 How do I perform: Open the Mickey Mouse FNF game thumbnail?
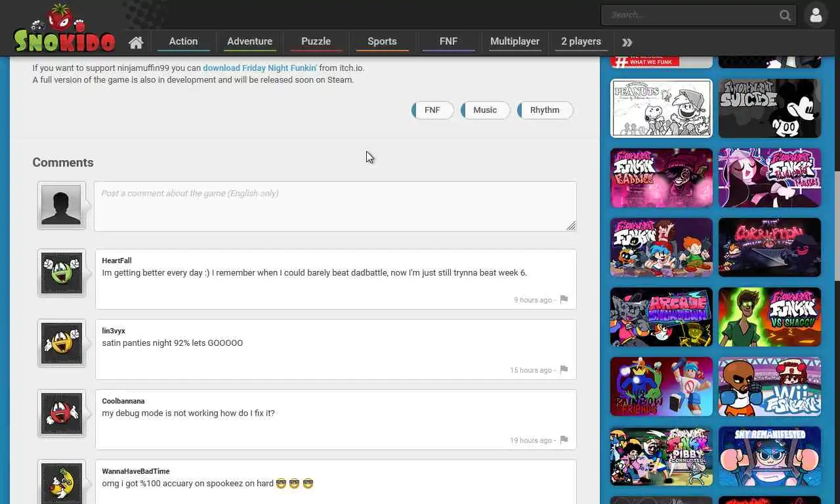pyautogui.click(x=770, y=108)
